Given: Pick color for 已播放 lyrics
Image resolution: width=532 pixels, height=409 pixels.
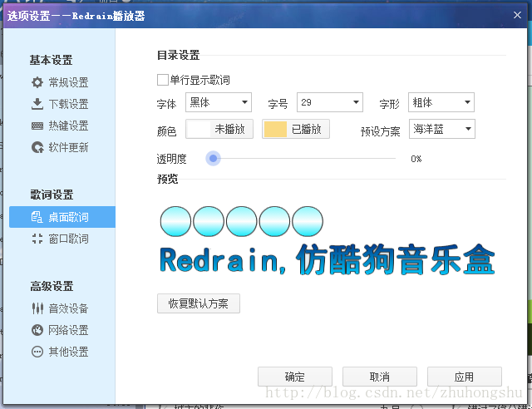Looking at the screenshot, I should pyautogui.click(x=296, y=129).
